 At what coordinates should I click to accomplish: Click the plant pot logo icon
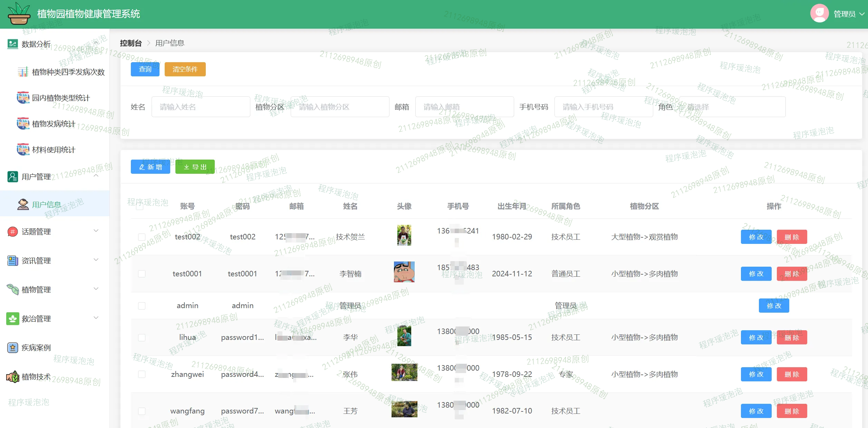(19, 14)
